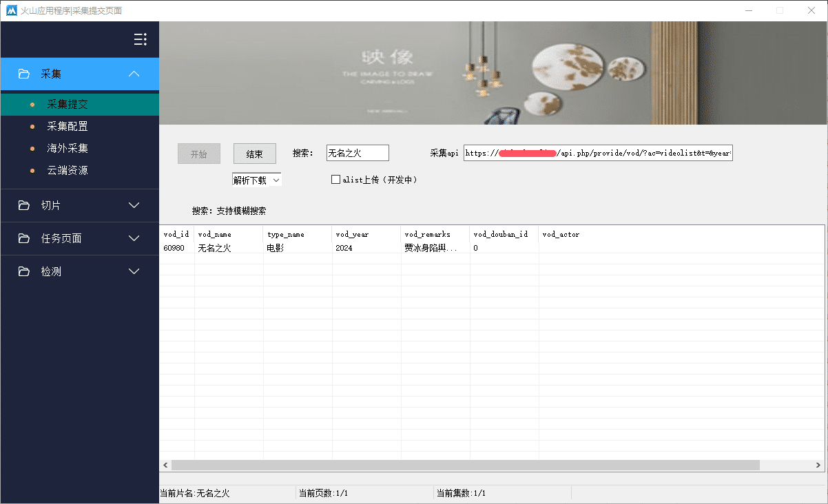Toggle the sidebar menu collapse icon
The image size is (828, 504).
coord(140,39)
